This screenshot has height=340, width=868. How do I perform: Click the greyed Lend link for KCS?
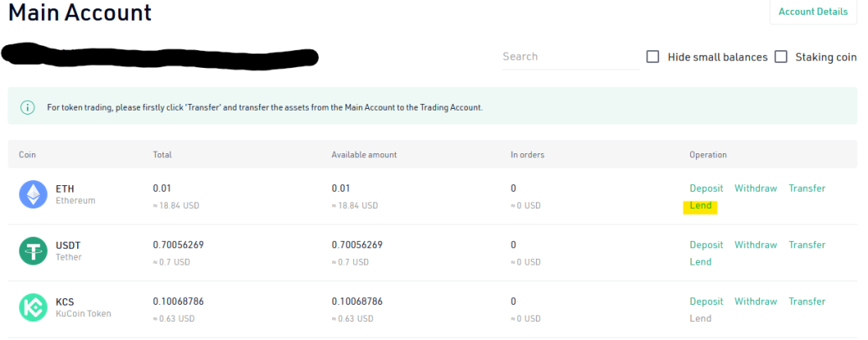coord(700,318)
